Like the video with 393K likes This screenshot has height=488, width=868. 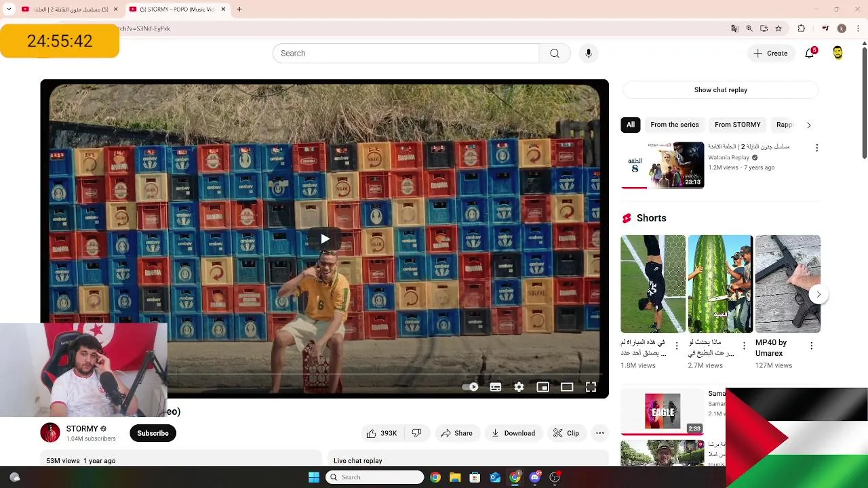pyautogui.click(x=382, y=433)
